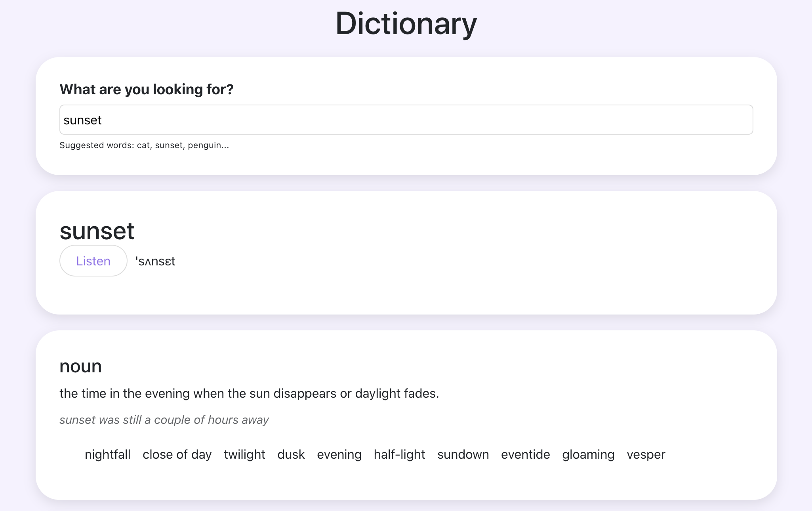812x511 pixels.
Task: Select the synonym 'gloaming'
Action: point(589,454)
